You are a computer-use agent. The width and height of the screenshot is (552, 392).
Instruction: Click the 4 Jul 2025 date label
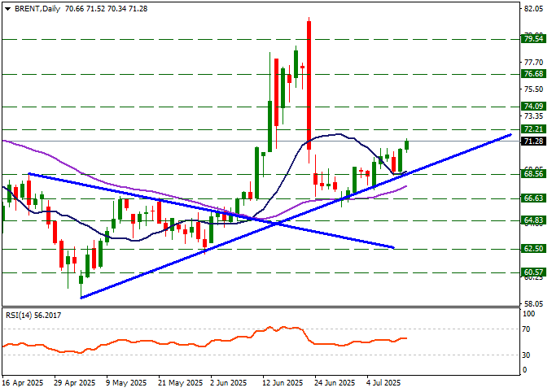[384, 383]
